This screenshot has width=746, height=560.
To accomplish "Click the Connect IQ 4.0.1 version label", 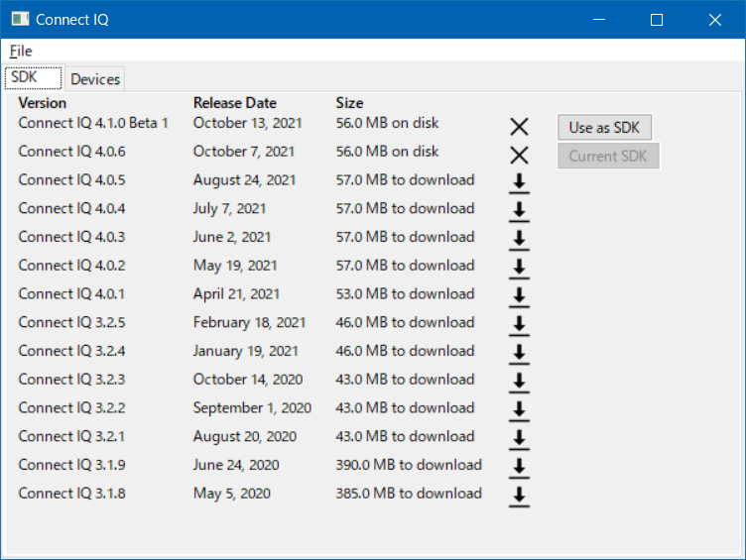I will [71, 294].
